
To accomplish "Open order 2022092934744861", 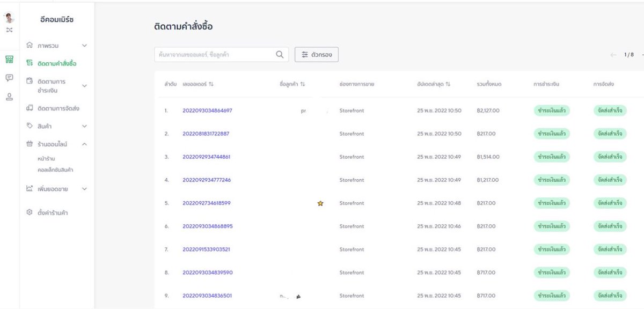I will 207,157.
